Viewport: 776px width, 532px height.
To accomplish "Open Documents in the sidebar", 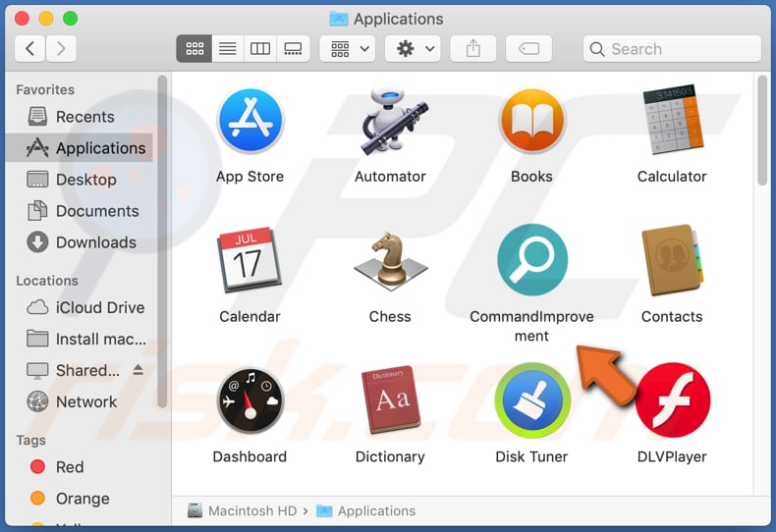I will pos(80,211).
